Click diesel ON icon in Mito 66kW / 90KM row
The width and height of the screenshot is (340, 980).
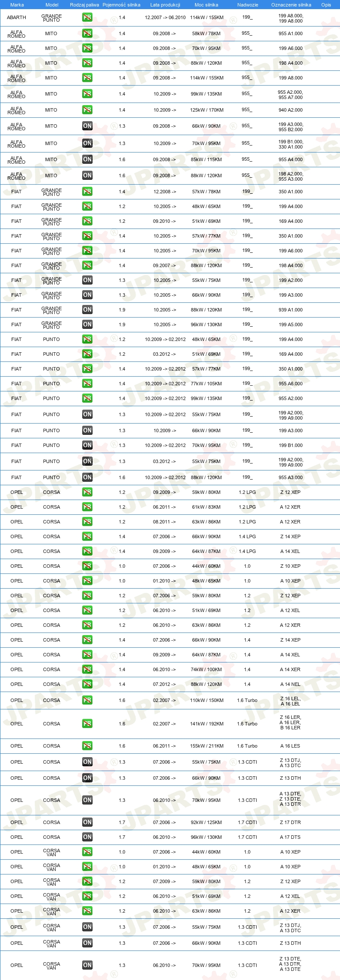point(87,126)
